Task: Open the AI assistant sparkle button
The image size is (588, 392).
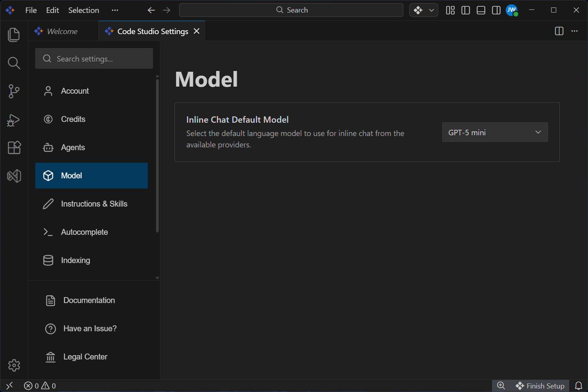Action: (x=418, y=10)
